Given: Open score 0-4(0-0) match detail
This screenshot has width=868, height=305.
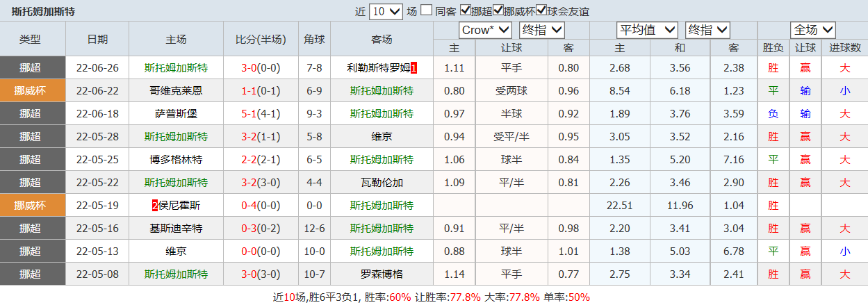Looking at the screenshot, I should (x=261, y=206).
